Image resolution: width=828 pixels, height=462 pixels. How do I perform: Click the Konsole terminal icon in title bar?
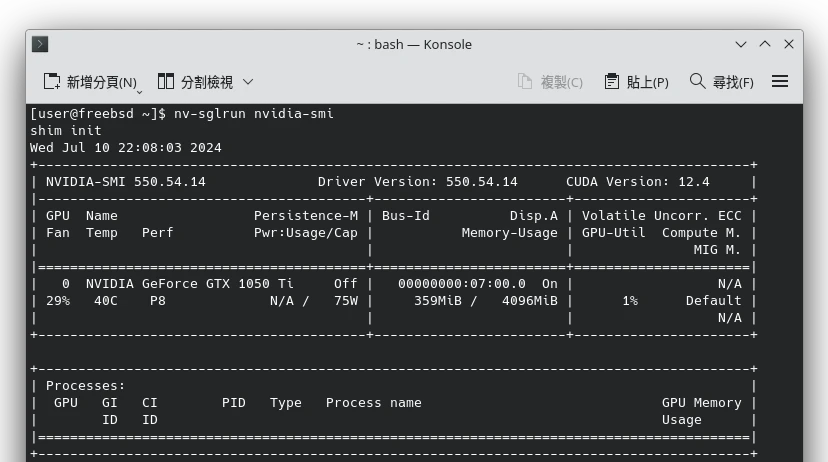[x=40, y=44]
